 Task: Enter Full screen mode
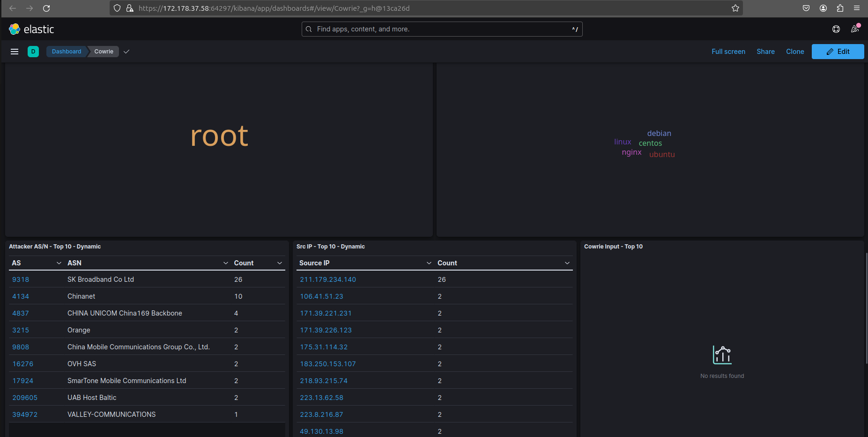pos(728,52)
